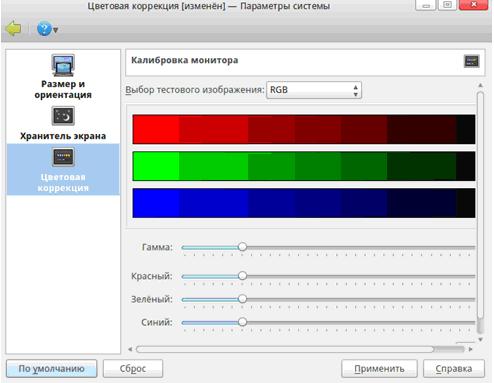Click the green gradient test strip

click(304, 166)
